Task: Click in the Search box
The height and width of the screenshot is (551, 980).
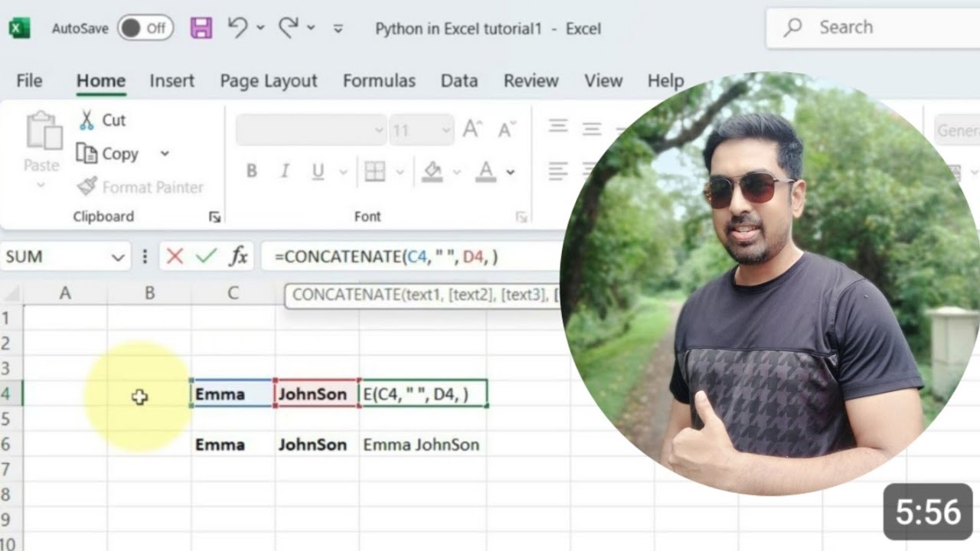Action: tap(873, 28)
